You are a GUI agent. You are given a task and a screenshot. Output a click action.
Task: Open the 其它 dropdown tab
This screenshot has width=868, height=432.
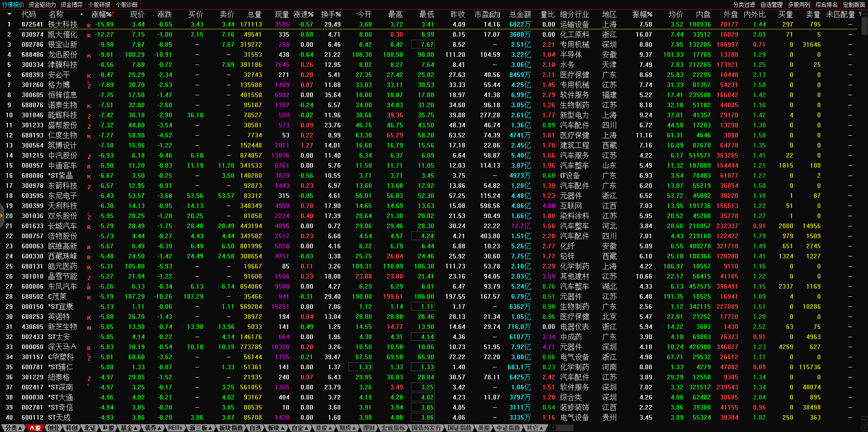coord(534,428)
